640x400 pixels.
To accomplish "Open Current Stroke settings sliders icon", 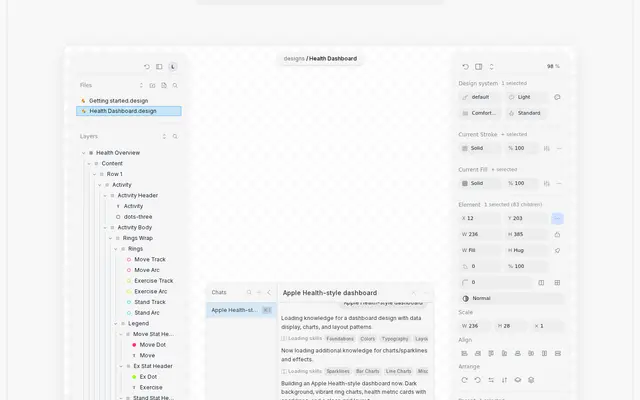I will (547, 149).
